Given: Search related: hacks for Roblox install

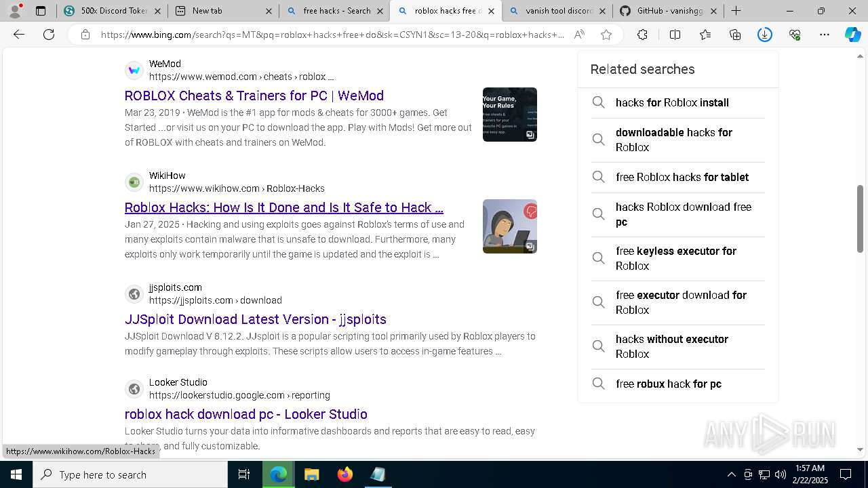Looking at the screenshot, I should point(678,102).
